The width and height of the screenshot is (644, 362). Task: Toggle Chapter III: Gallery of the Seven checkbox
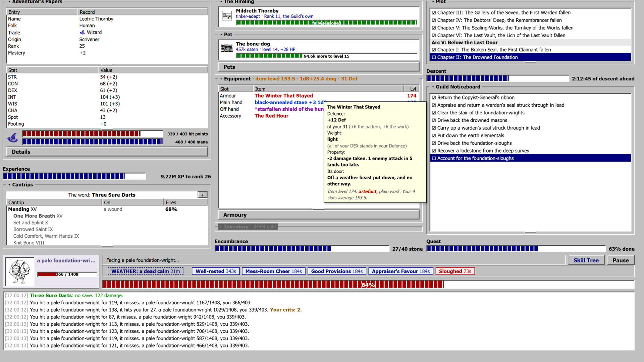click(x=434, y=13)
